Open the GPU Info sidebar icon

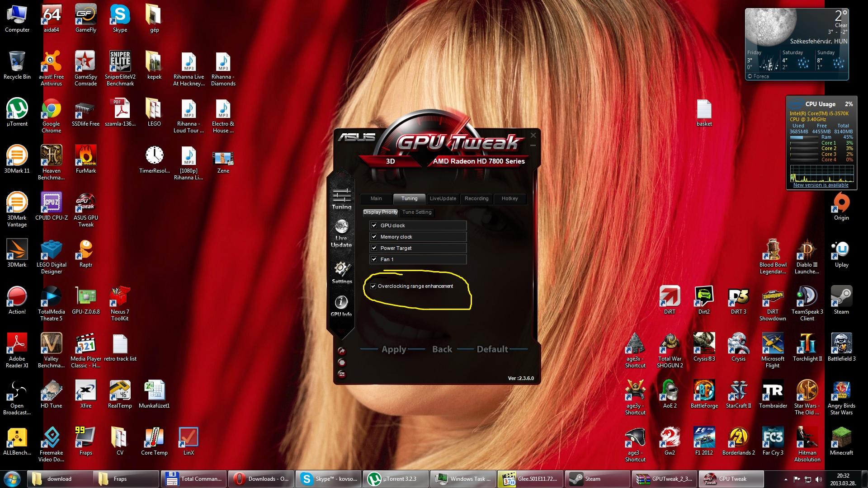click(x=341, y=306)
